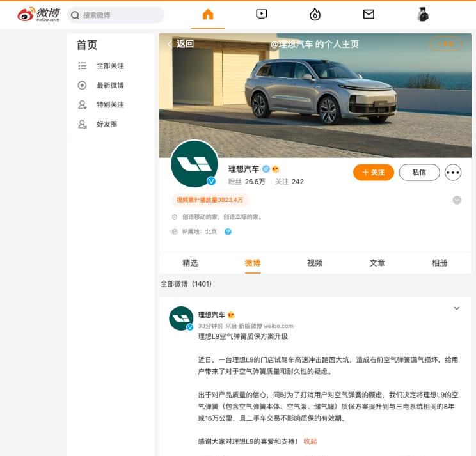Click the 好友圈 person icon

[83, 124]
